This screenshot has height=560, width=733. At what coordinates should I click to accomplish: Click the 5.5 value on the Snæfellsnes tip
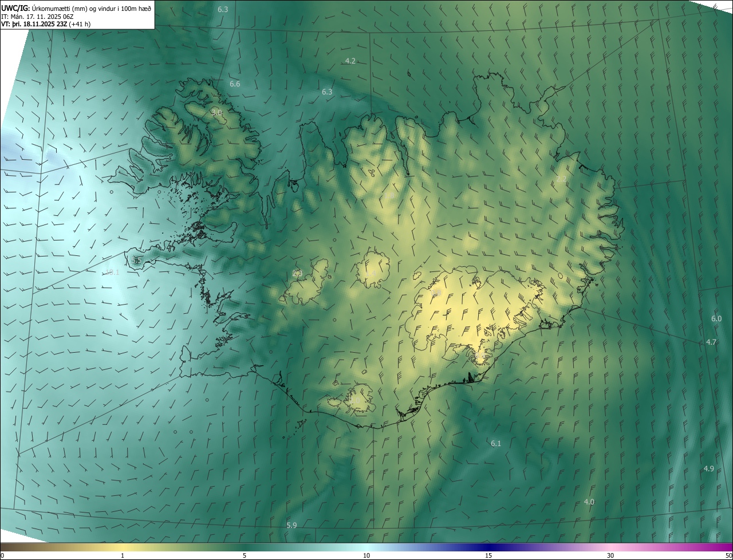click(x=137, y=261)
